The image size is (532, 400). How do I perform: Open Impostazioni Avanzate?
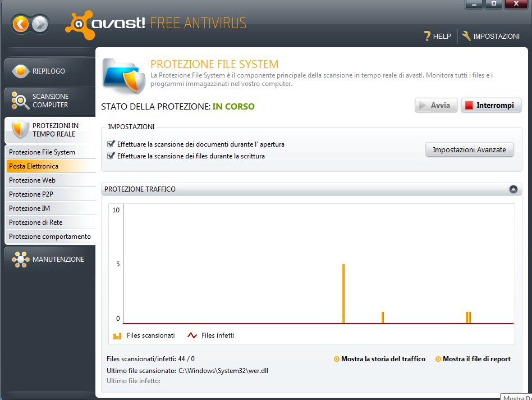click(470, 150)
